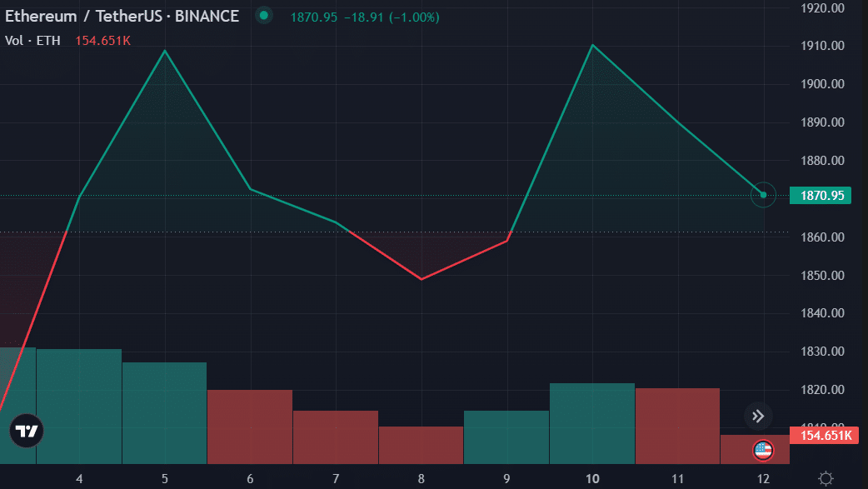This screenshot has width=868, height=489.
Task: Click the 1830.00 price scale label
Action: point(823,352)
